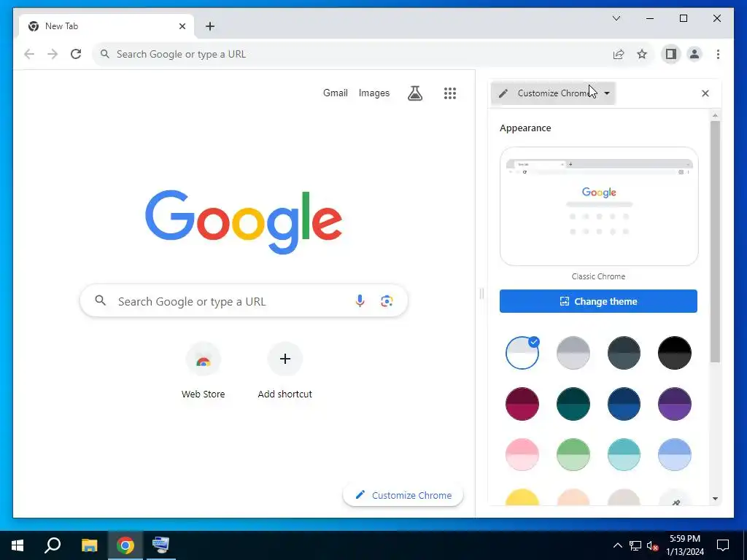Viewport: 747px width, 560px height.
Task: Open Gmail link
Action: coord(336,93)
